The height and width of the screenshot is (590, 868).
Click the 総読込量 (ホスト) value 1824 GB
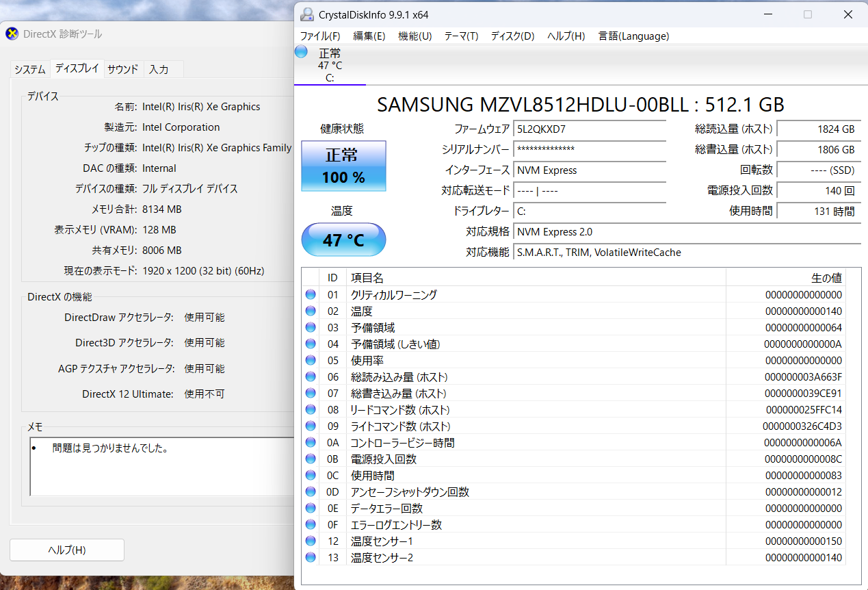tap(819, 129)
